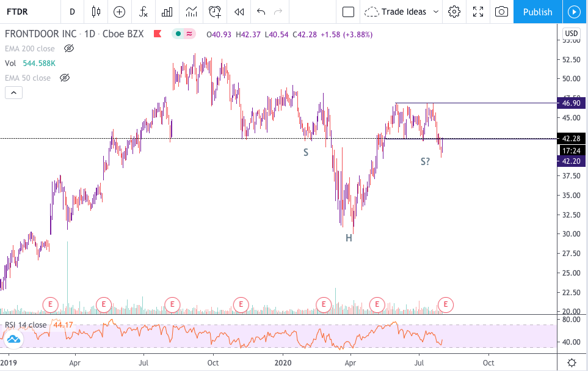Image resolution: width=588 pixels, height=371 pixels.
Task: Click the red flag marker beside the ticker
Action: (x=157, y=34)
